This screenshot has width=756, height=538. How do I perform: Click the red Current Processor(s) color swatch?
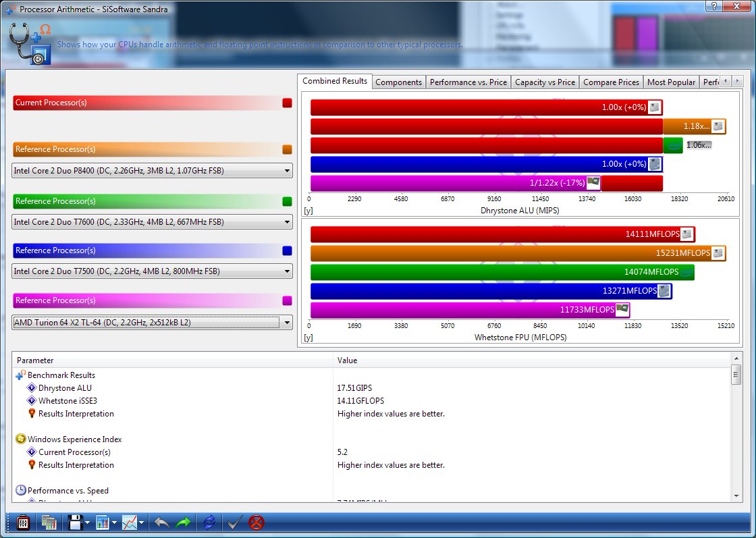point(287,103)
